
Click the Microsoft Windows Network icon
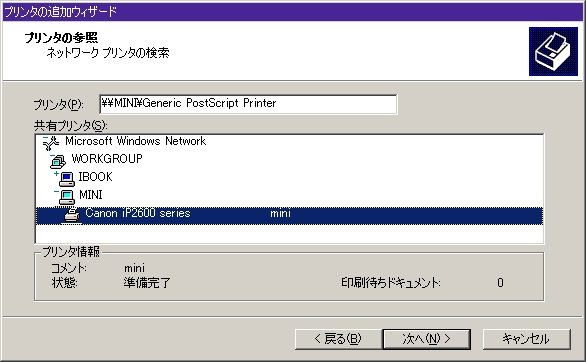pyautogui.click(x=52, y=143)
